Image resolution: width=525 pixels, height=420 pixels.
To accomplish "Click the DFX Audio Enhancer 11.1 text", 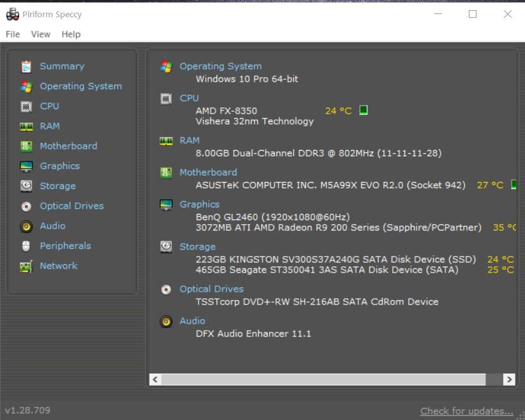I will 254,334.
